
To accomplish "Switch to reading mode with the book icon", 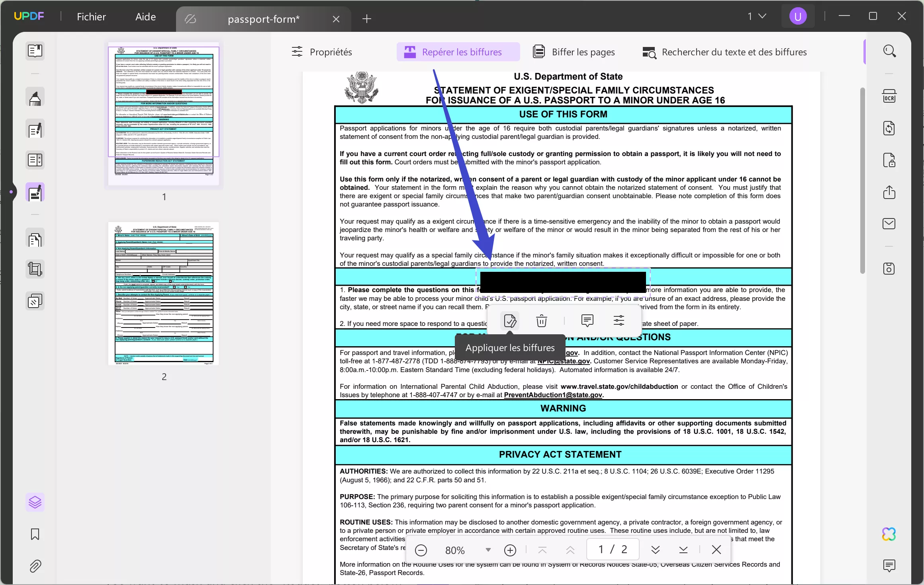I will [x=35, y=51].
